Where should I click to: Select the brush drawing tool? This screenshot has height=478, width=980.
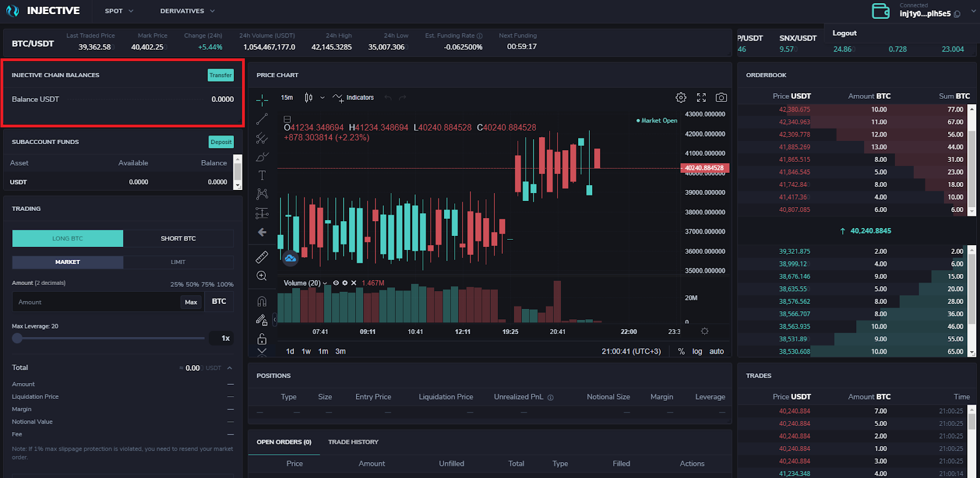pyautogui.click(x=262, y=157)
